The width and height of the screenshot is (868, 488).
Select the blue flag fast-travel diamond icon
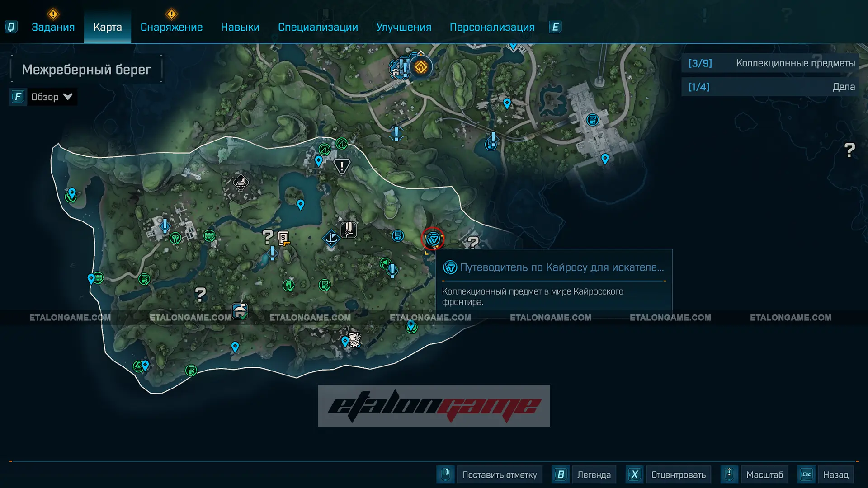coord(331,238)
